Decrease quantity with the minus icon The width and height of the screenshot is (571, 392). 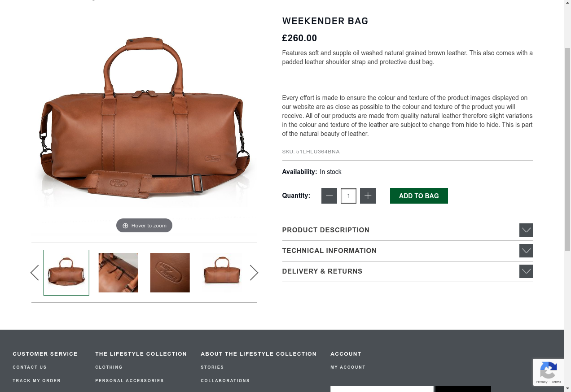(329, 196)
